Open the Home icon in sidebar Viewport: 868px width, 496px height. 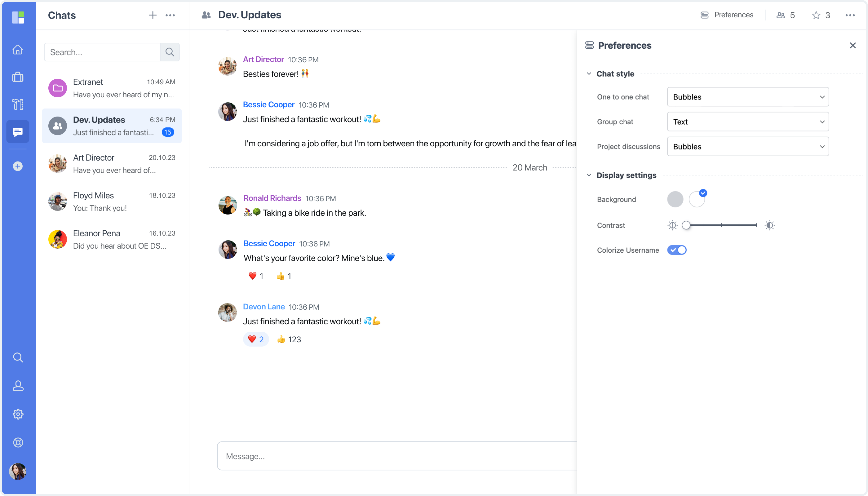click(18, 50)
